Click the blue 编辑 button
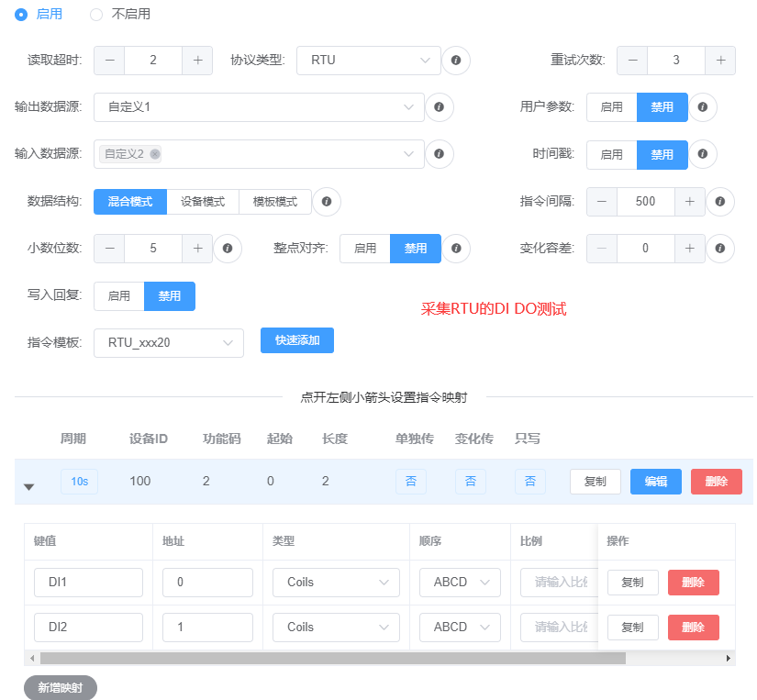 click(655, 482)
